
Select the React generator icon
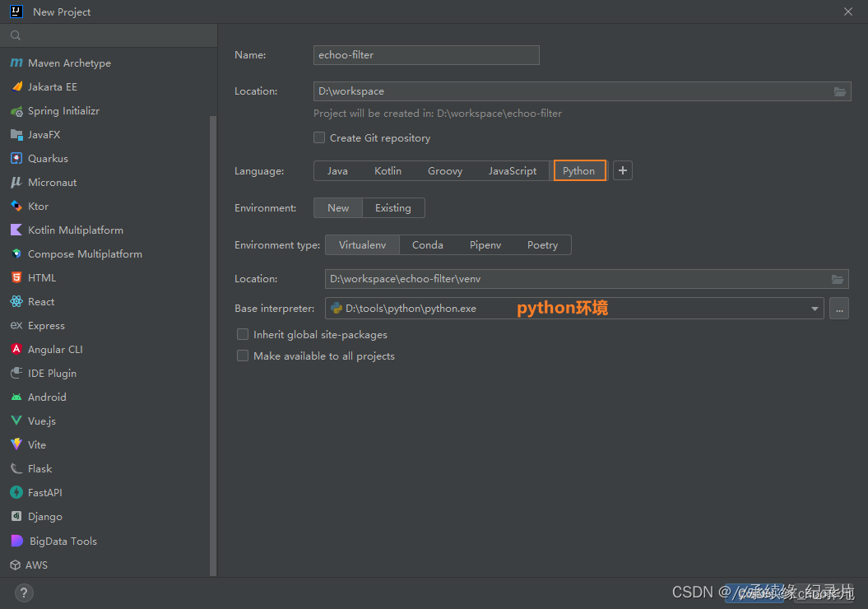tap(16, 301)
